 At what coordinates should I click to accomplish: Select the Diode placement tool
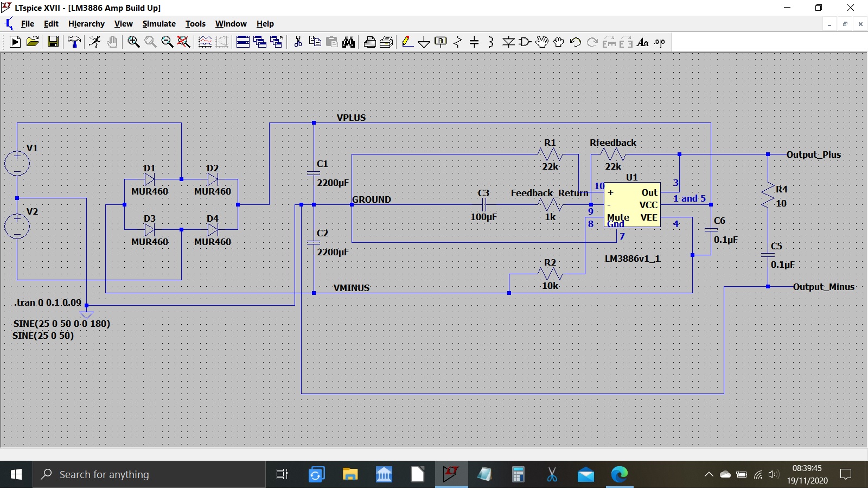pyautogui.click(x=508, y=42)
